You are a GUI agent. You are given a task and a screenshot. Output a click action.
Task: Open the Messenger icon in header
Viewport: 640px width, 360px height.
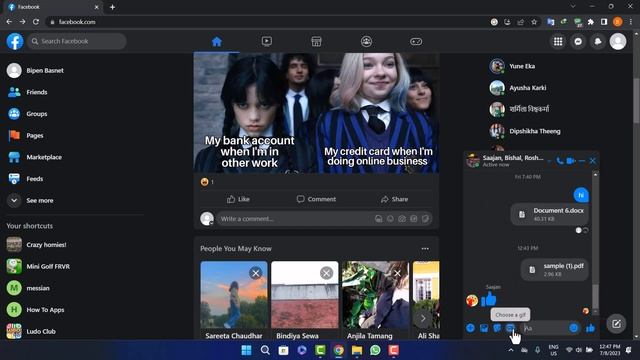(x=578, y=41)
